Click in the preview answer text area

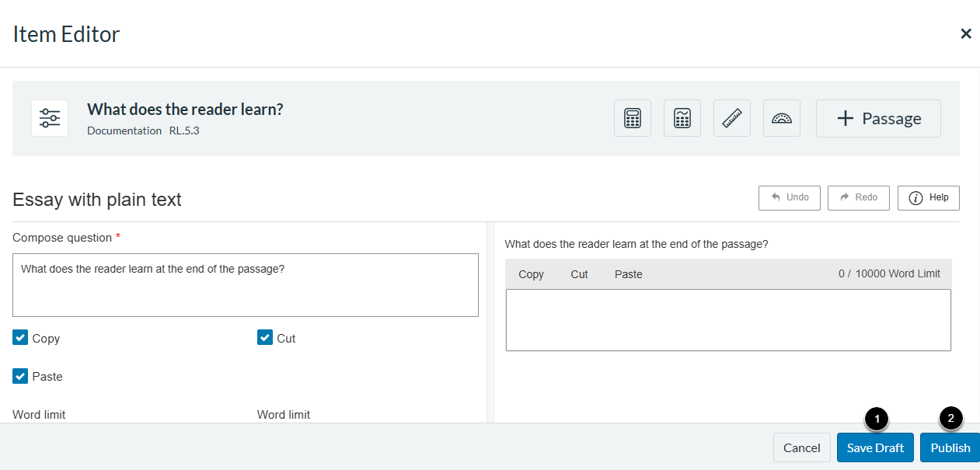tap(727, 320)
